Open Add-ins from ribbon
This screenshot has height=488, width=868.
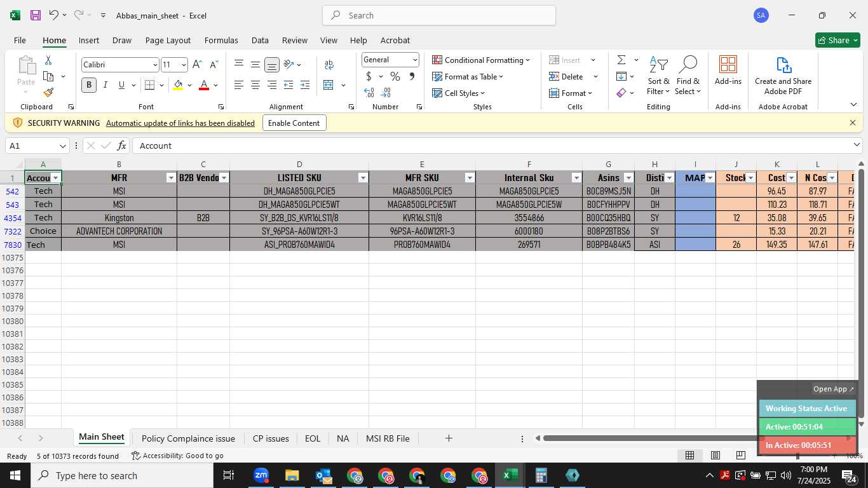click(728, 71)
